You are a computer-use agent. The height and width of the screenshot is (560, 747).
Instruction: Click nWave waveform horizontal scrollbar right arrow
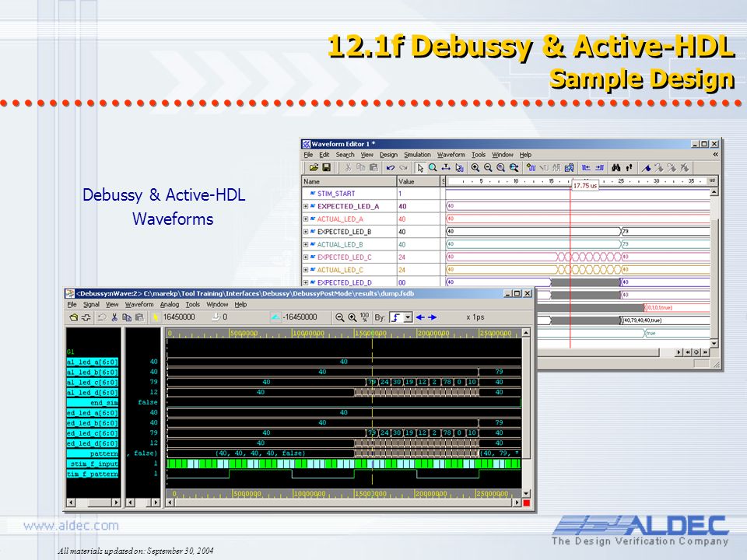point(518,502)
